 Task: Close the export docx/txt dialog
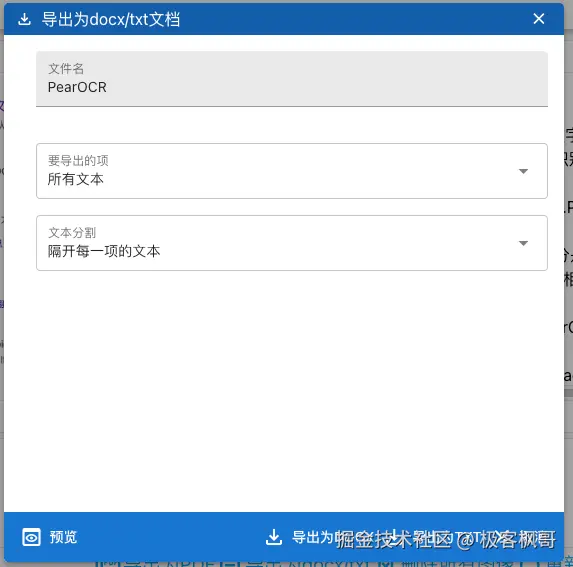[538, 19]
